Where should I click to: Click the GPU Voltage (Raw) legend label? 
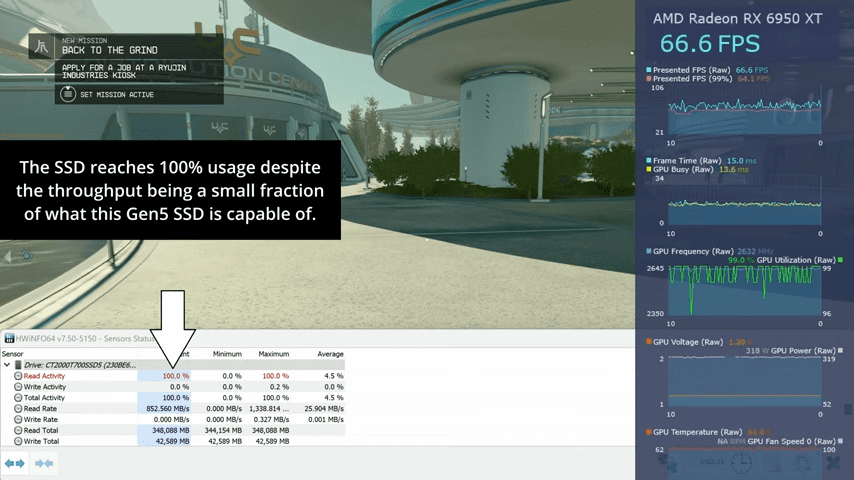click(x=688, y=342)
